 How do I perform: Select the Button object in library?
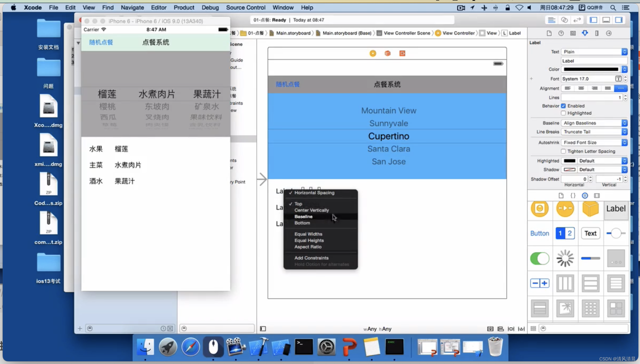(x=540, y=233)
